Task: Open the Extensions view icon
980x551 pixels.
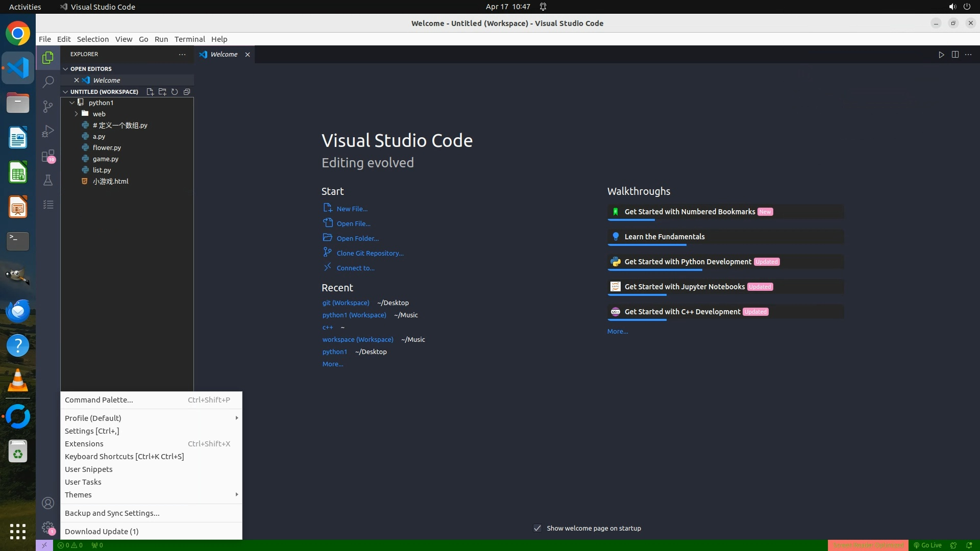Action: [48, 156]
